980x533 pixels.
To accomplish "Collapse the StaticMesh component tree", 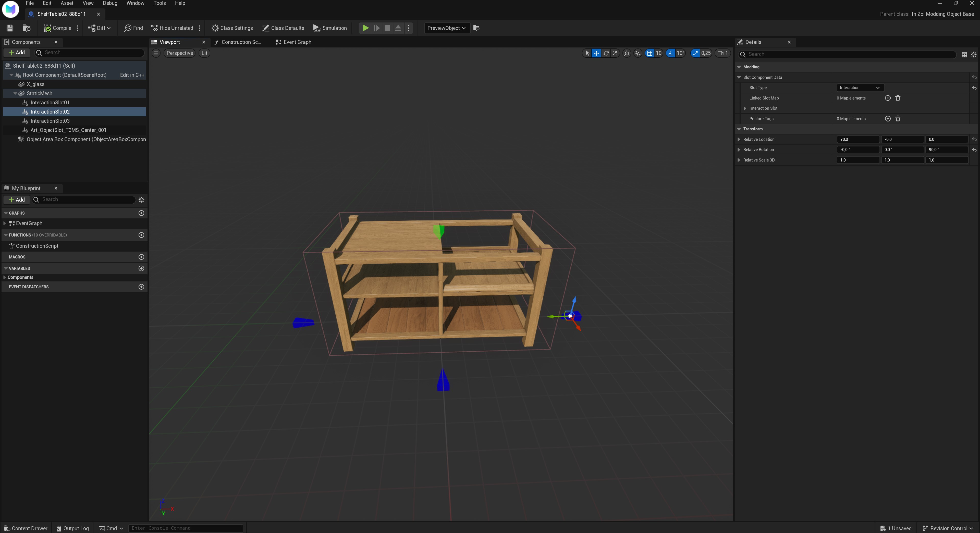I will point(15,93).
